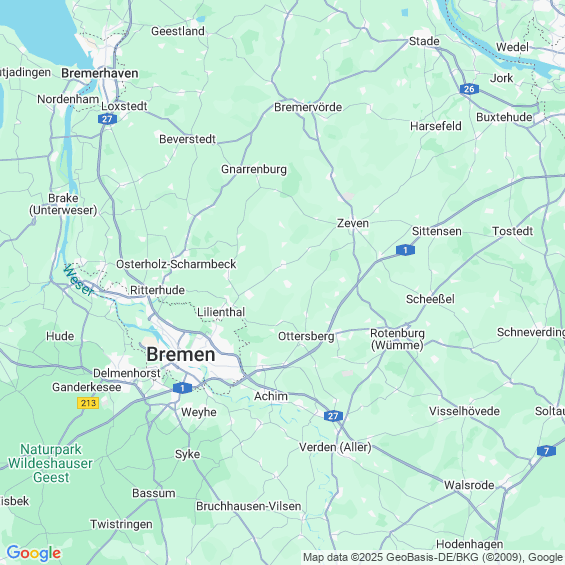The image size is (565, 565).
Task: Click the Rotenburg (Wümme) label
Action: (x=397, y=339)
